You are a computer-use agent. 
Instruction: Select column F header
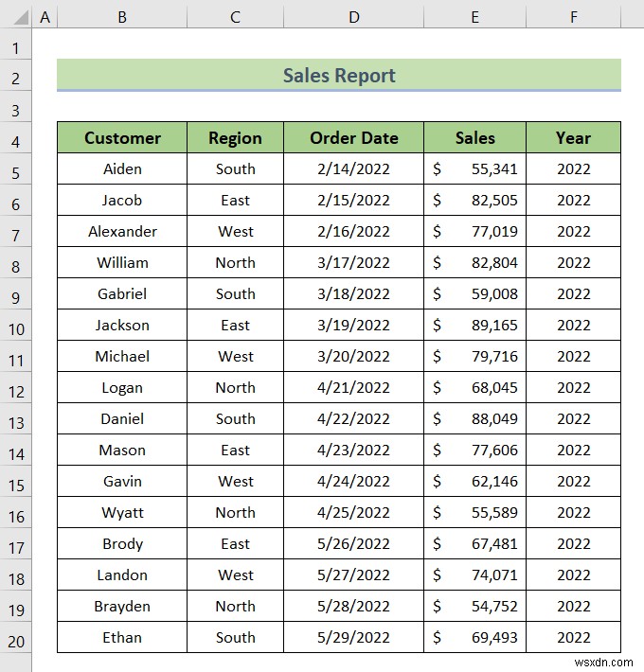point(573,17)
